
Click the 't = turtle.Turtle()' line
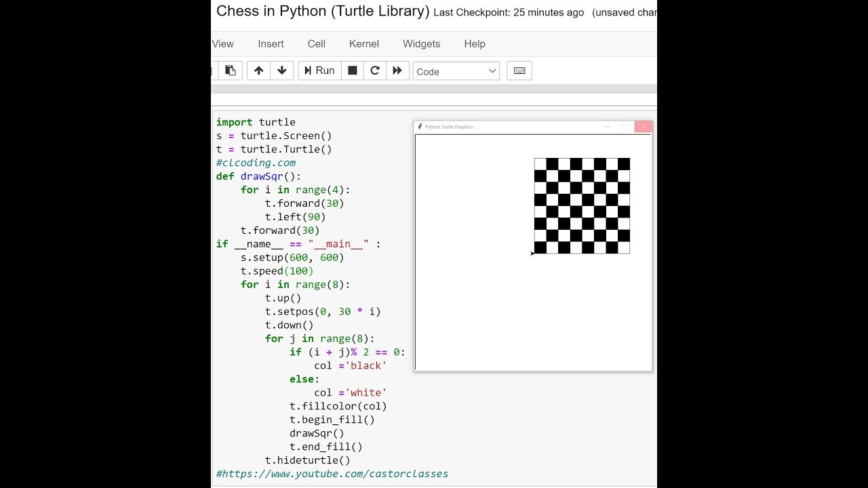[x=274, y=149]
